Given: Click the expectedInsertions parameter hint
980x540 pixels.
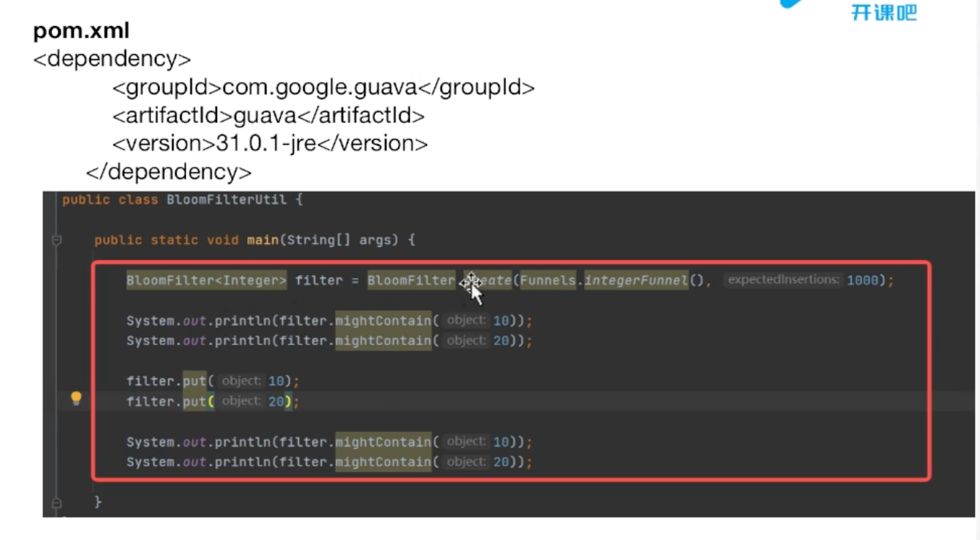Looking at the screenshot, I should [784, 279].
